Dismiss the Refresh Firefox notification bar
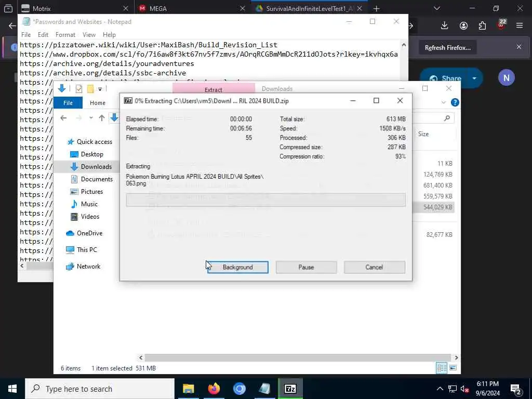532x399 pixels. [x=519, y=47]
